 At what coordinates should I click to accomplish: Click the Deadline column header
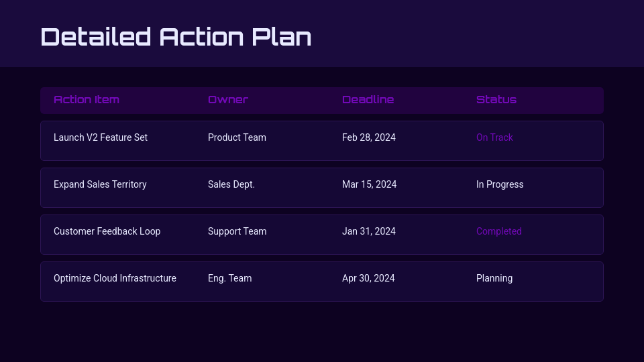pos(368,100)
